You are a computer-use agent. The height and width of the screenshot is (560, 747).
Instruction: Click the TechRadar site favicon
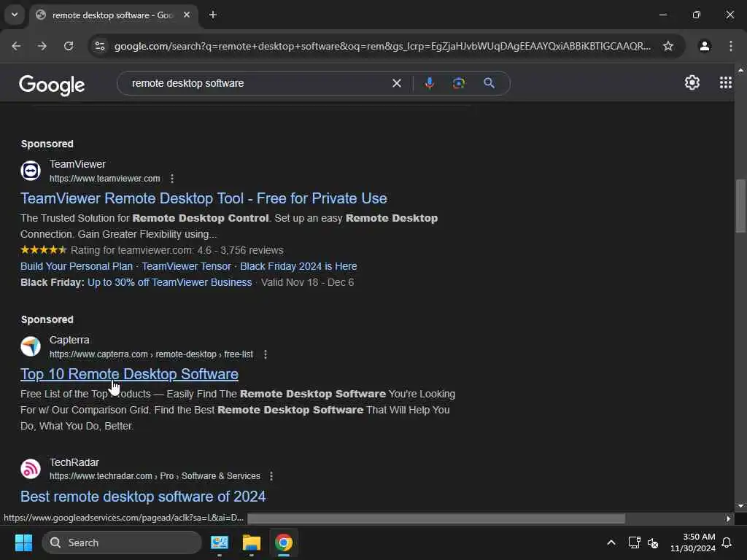31,469
